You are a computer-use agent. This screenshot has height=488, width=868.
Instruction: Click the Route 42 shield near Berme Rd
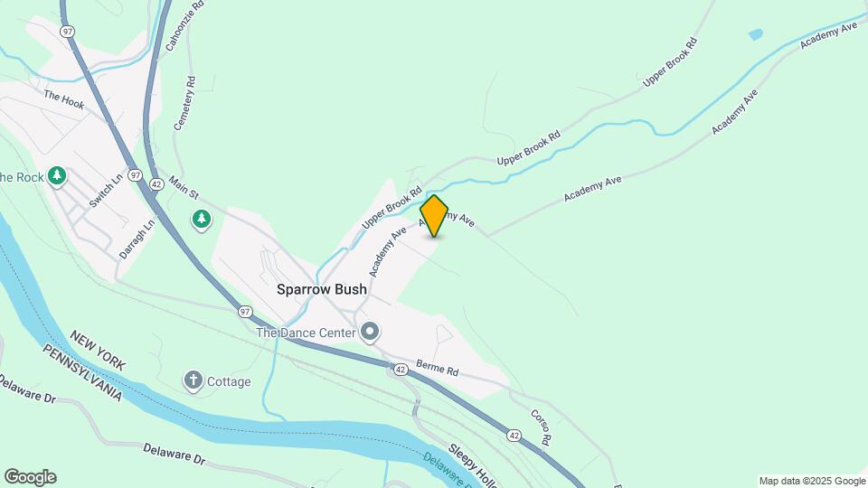(401, 369)
